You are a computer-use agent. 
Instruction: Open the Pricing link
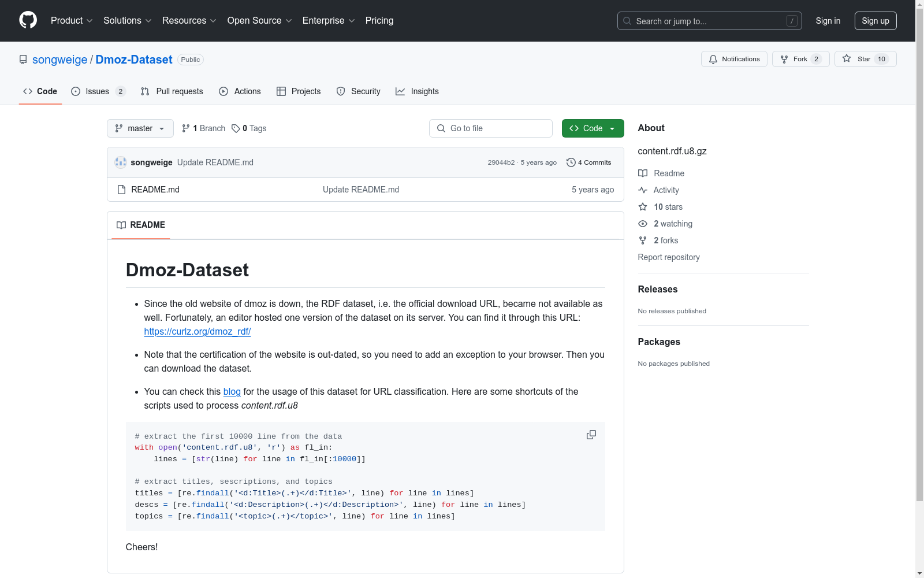(379, 21)
